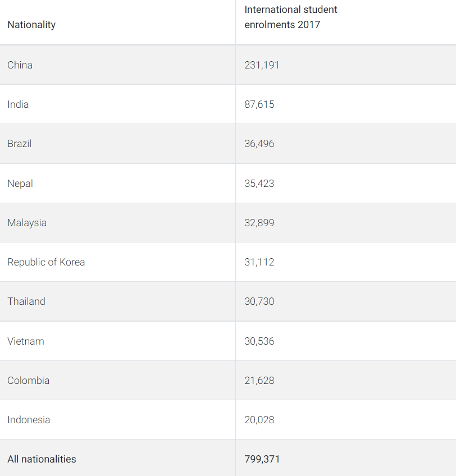Select the Thailand row label
The width and height of the screenshot is (456, 476).
[x=26, y=301]
